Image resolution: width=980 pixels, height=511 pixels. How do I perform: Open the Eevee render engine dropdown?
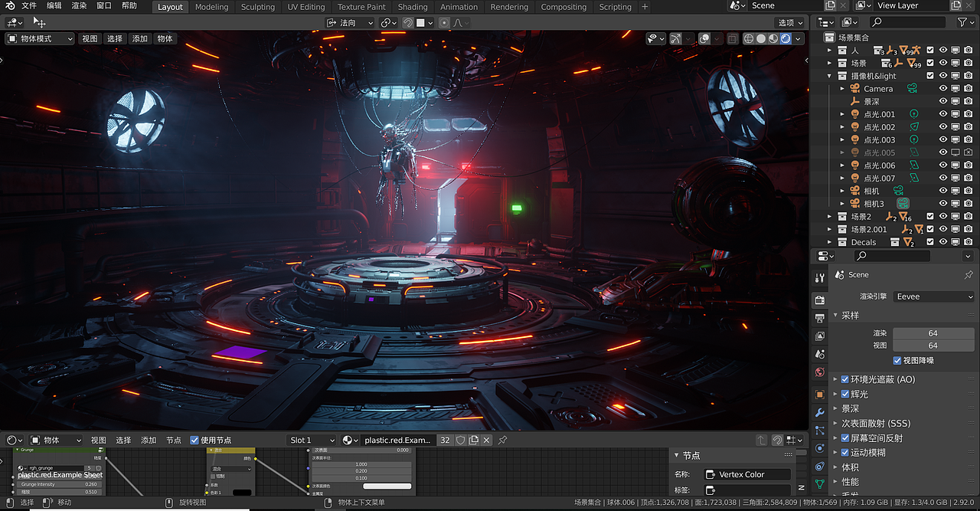[x=933, y=296]
